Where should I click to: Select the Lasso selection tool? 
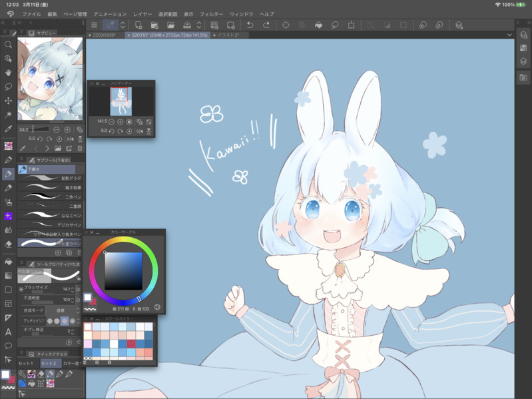(8, 87)
